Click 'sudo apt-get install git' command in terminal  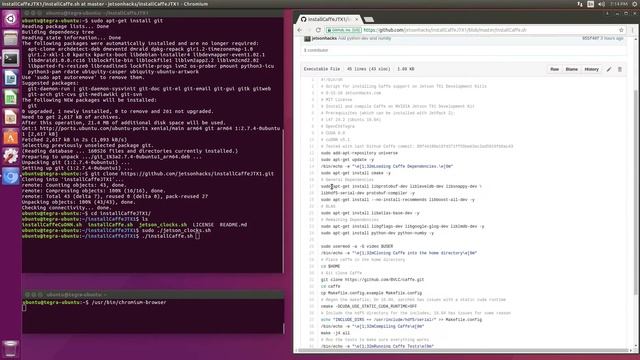[x=127, y=21]
